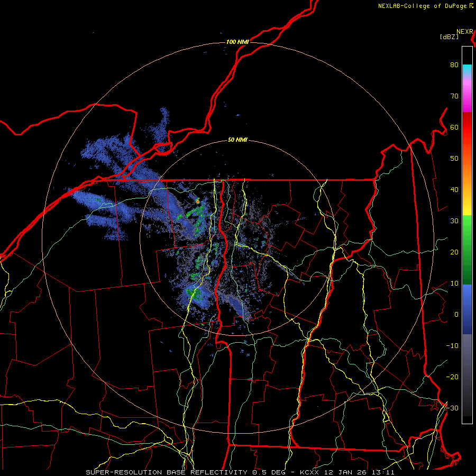Click the -30 value on dBZ scale
The width and height of the screenshot is (476, 476).
tap(452, 408)
